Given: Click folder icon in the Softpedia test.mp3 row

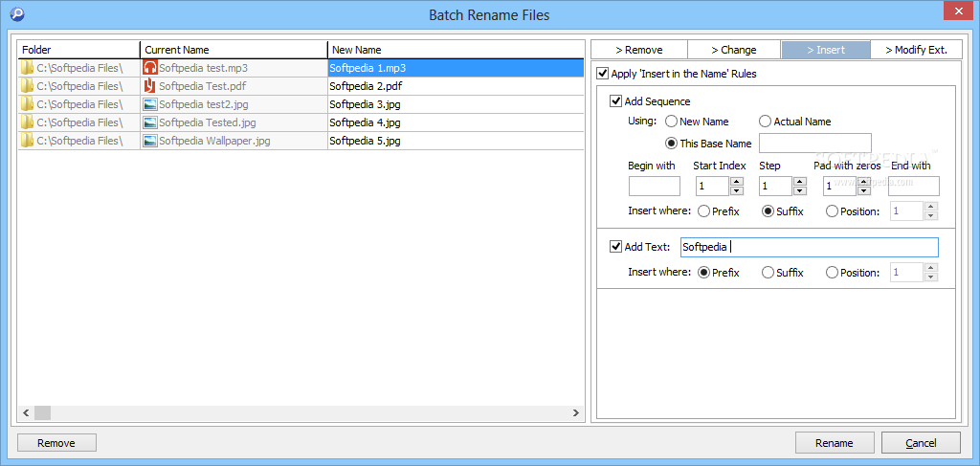Looking at the screenshot, I should coord(27,68).
